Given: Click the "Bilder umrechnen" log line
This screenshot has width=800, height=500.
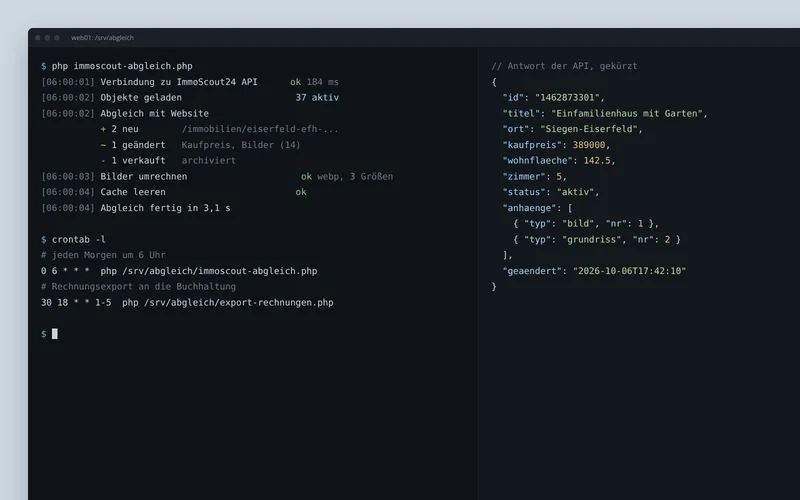Looking at the screenshot, I should [x=144, y=177].
